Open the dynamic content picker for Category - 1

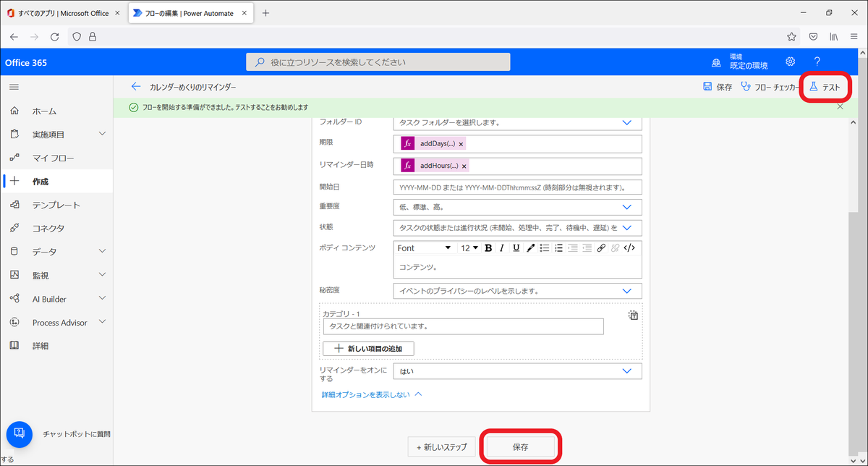632,315
